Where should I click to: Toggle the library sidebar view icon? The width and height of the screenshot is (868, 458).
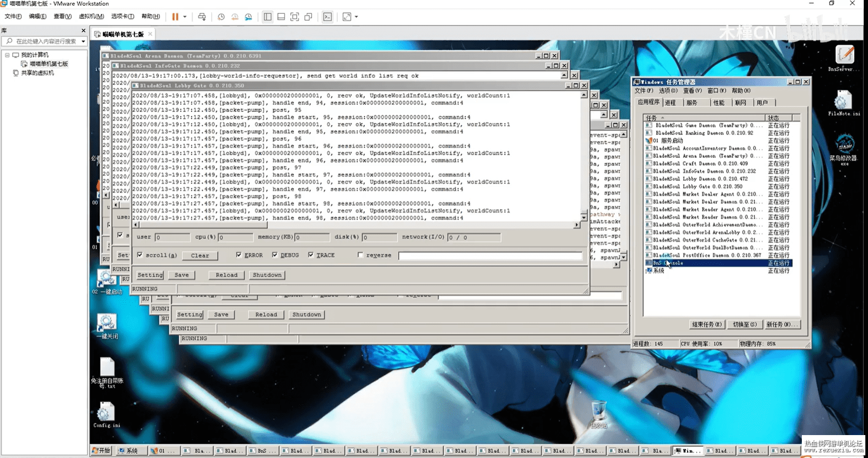tap(268, 17)
